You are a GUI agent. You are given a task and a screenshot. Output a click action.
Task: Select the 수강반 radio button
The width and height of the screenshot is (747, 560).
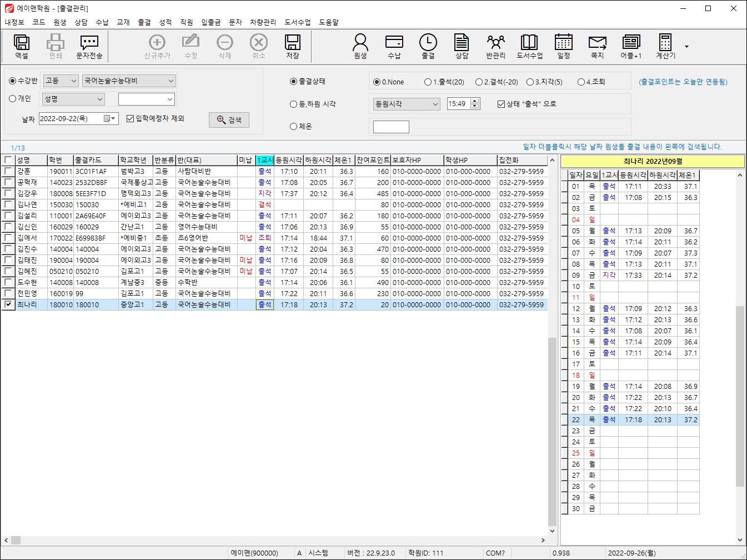click(x=13, y=81)
